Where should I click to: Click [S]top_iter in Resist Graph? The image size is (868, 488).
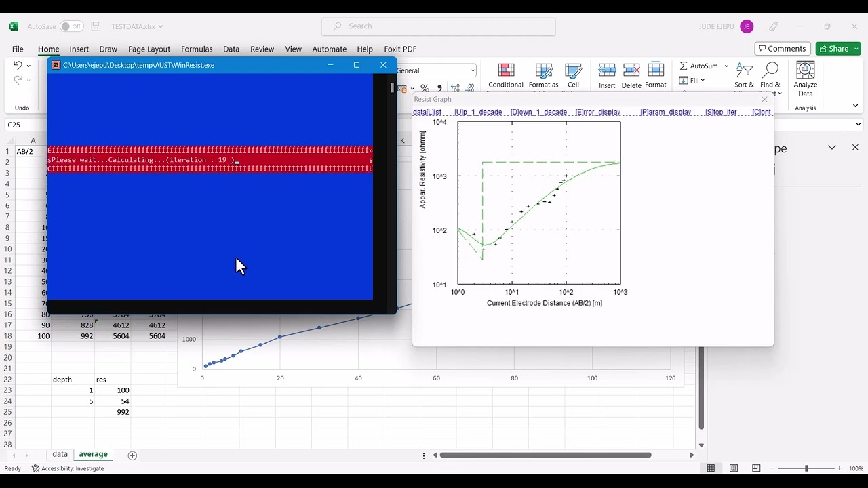[x=721, y=112]
